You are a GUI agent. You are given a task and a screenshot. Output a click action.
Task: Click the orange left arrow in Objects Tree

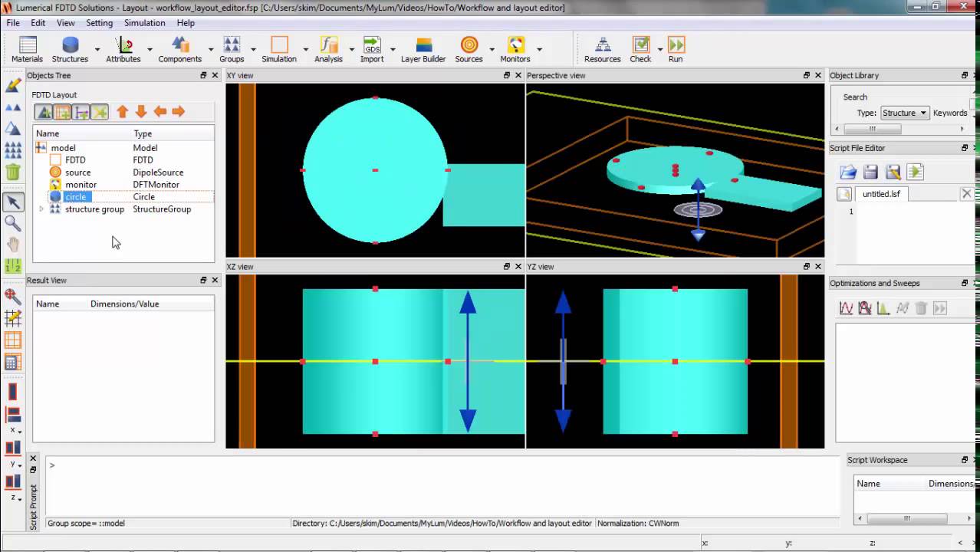159,112
